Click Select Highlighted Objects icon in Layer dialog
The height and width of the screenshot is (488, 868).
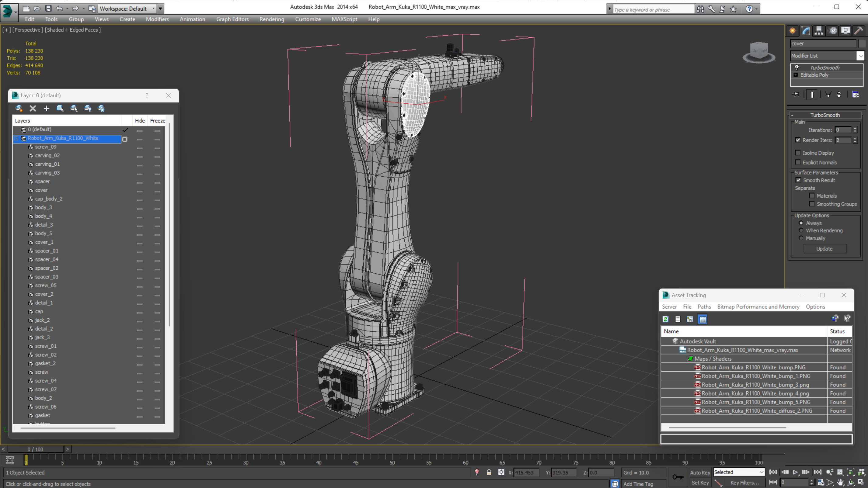[60, 109]
